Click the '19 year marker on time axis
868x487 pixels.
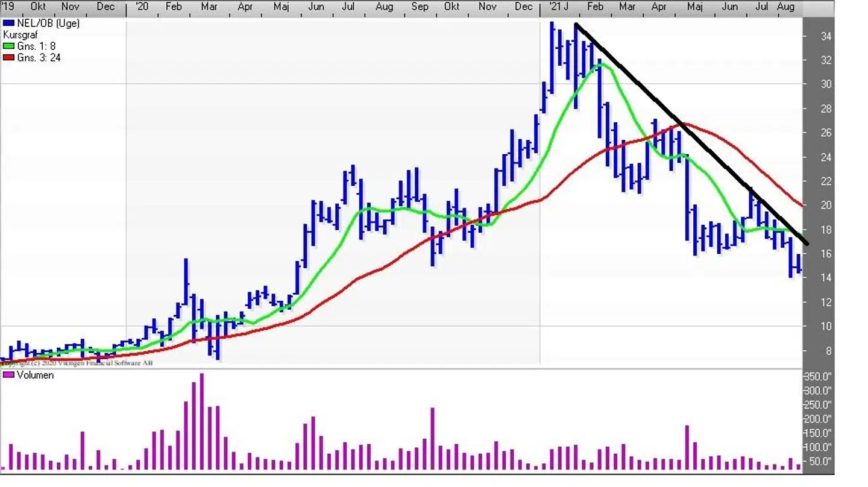8,7
